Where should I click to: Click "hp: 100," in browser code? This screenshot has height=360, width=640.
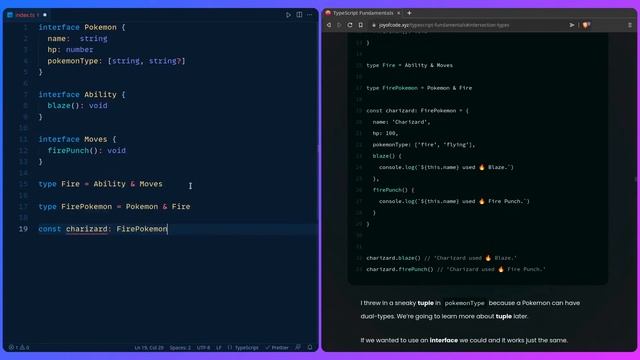385,133
